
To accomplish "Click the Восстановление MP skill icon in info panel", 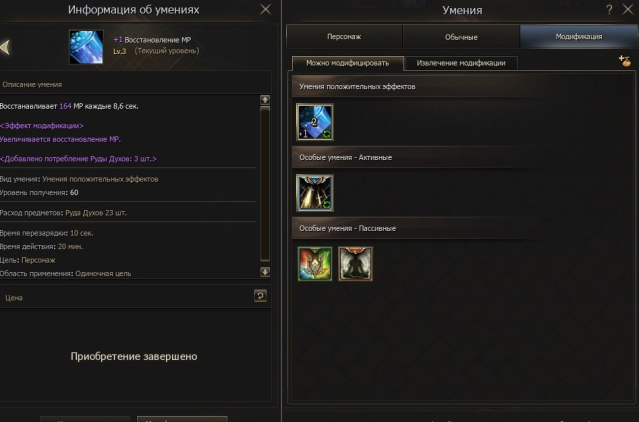I will tap(86, 47).
